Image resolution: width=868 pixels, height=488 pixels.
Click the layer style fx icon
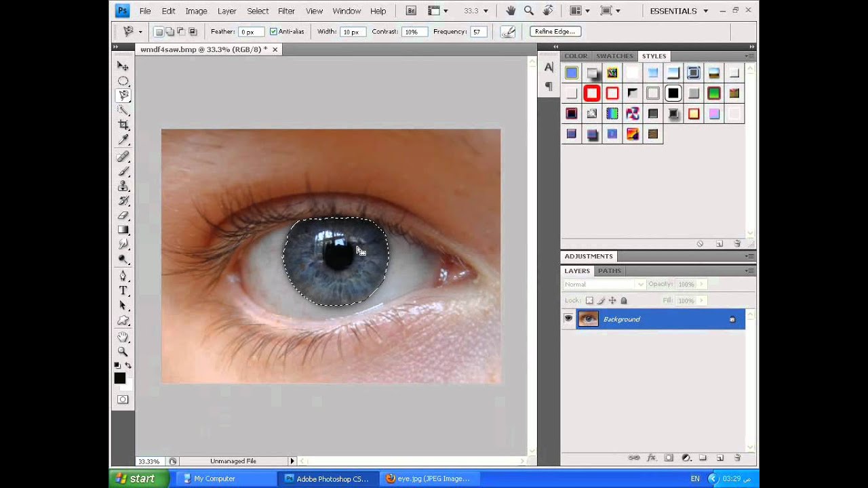click(x=652, y=458)
